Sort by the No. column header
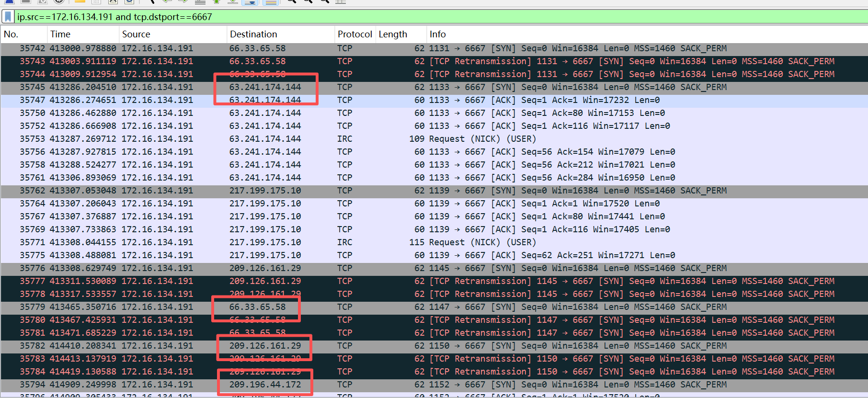This screenshot has width=868, height=398. (23, 34)
